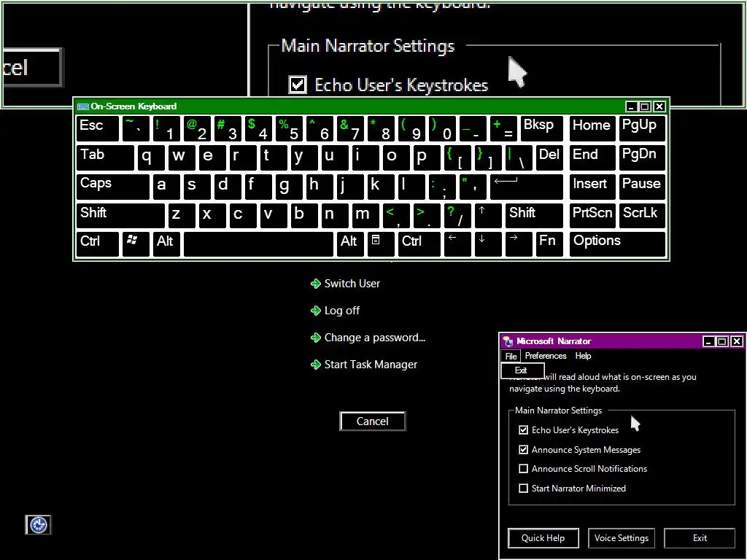Click the Microsoft Narrator title bar icon
This screenshot has width=747, height=560.
pos(508,341)
